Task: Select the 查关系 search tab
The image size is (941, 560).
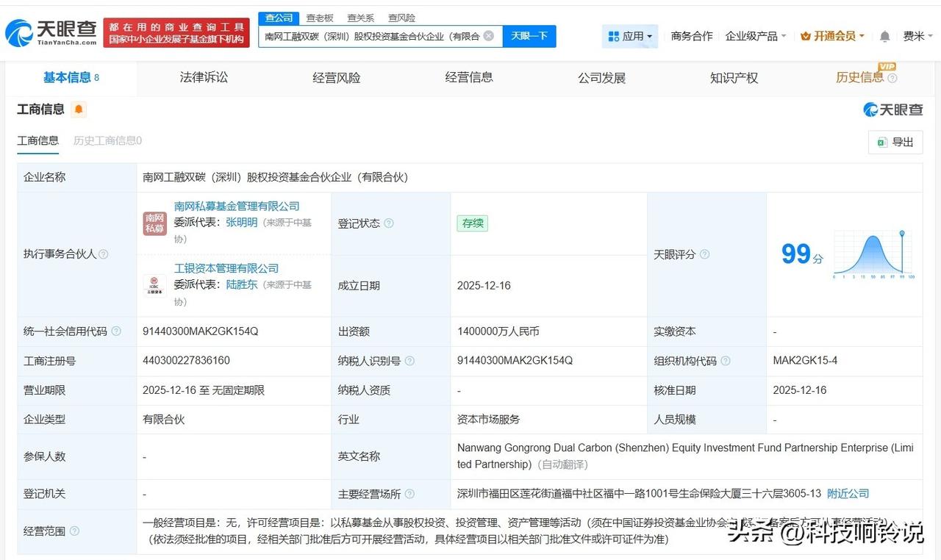Action: pyautogui.click(x=360, y=18)
